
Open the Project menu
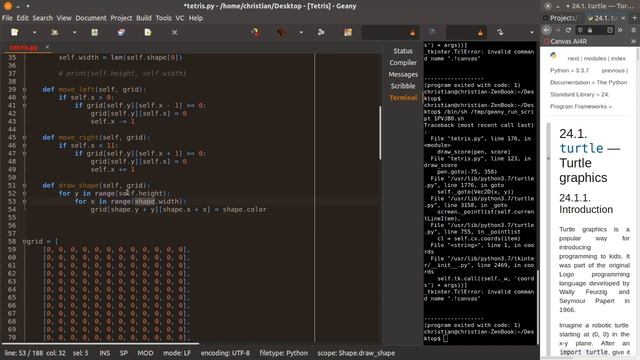121,18
